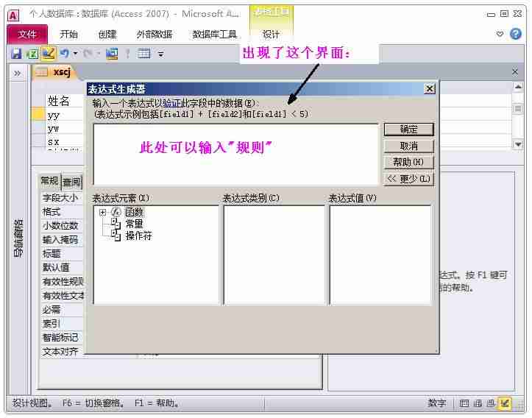
Task: Click the row selector beside yy
Action: pos(38,115)
